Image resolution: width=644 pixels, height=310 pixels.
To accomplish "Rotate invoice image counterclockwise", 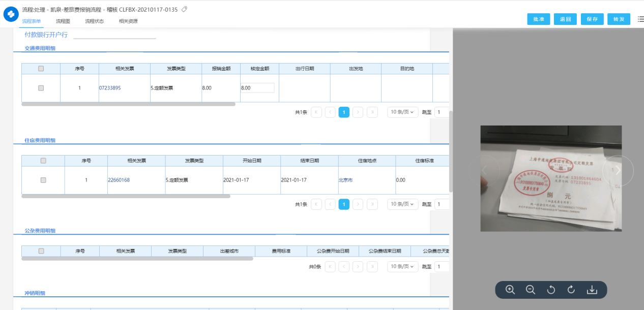I will click(x=551, y=290).
